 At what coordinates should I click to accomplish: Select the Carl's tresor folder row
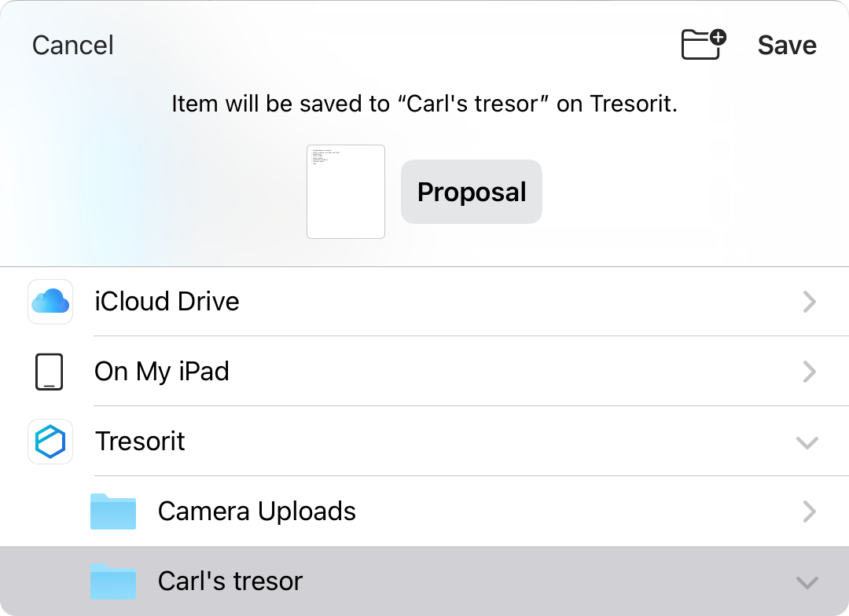[x=424, y=581]
